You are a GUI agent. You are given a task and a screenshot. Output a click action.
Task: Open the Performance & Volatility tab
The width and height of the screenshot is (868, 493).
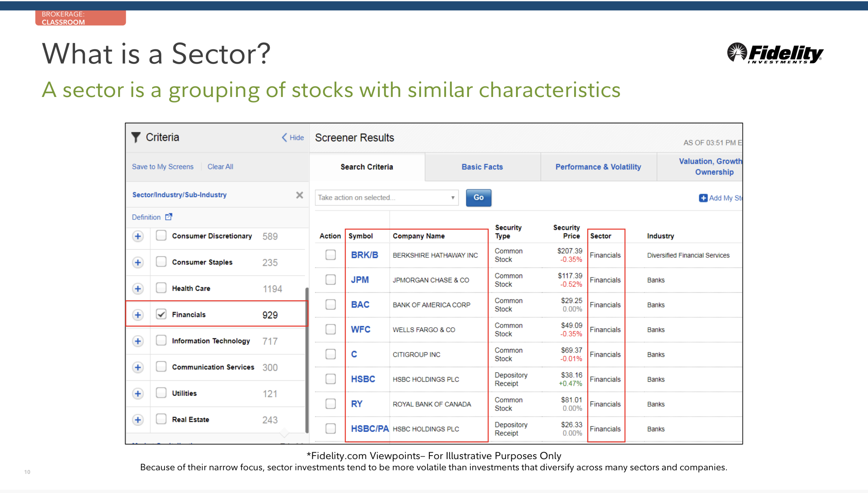click(598, 167)
